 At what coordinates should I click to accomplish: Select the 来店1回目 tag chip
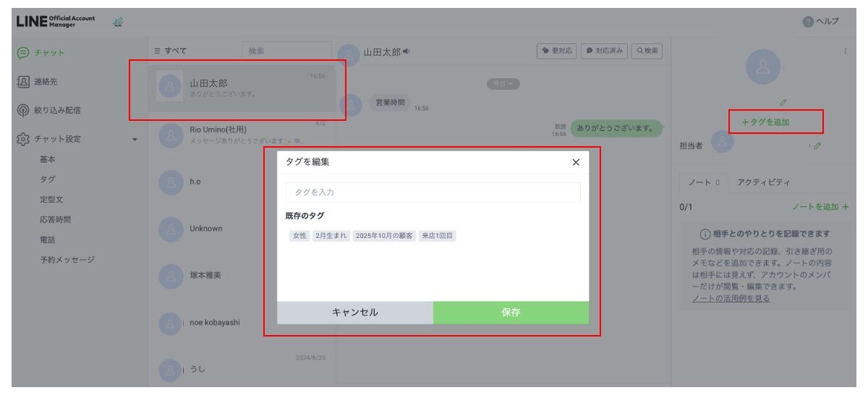point(438,236)
